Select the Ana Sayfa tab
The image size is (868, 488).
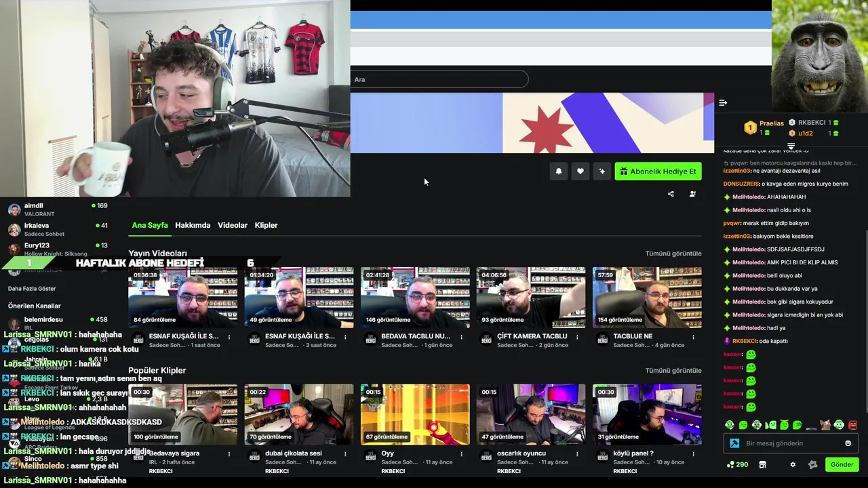click(150, 225)
